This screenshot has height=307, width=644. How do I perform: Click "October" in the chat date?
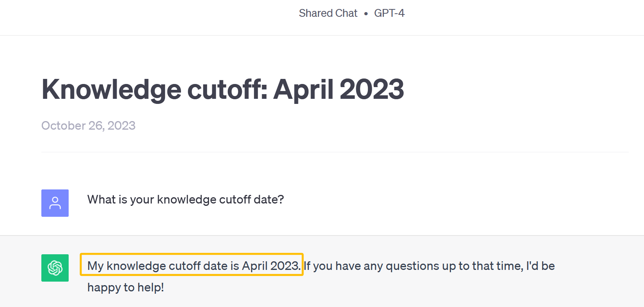64,126
